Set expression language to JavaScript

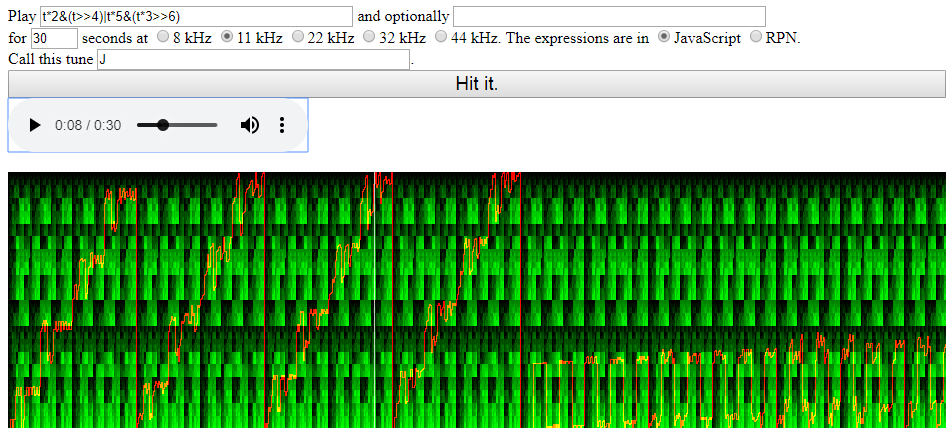point(664,37)
